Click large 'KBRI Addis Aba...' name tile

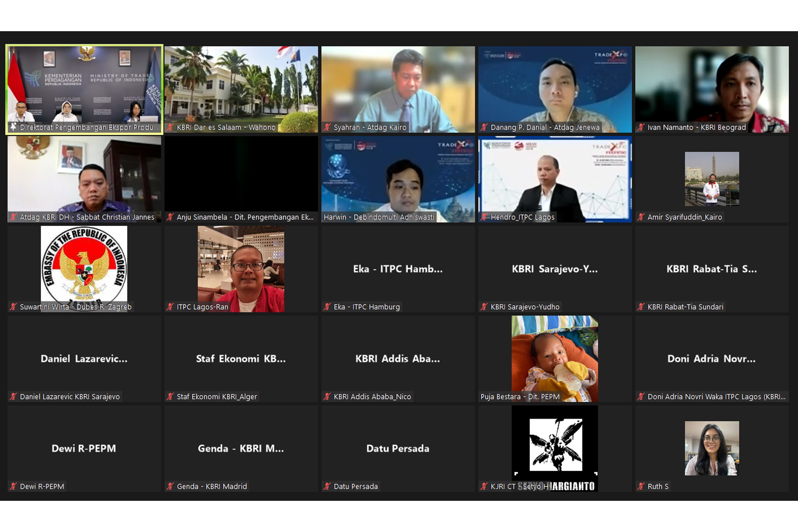pyautogui.click(x=398, y=359)
